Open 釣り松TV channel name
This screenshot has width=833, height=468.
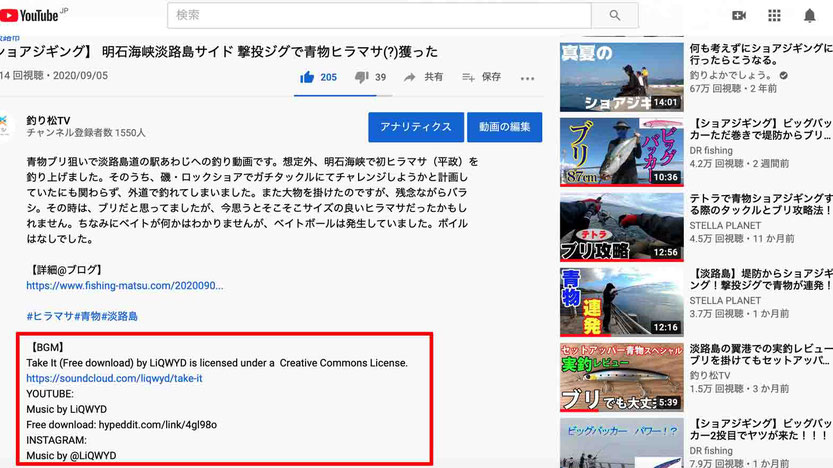48,121
